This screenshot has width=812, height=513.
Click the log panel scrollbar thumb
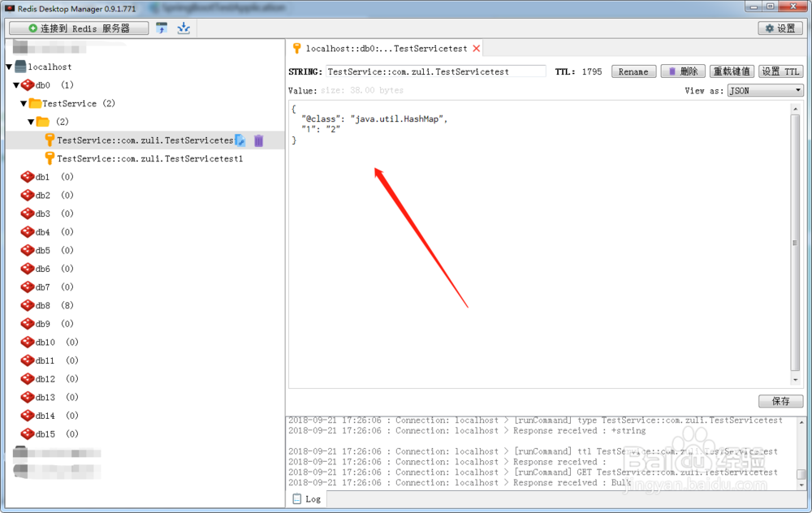[801, 474]
